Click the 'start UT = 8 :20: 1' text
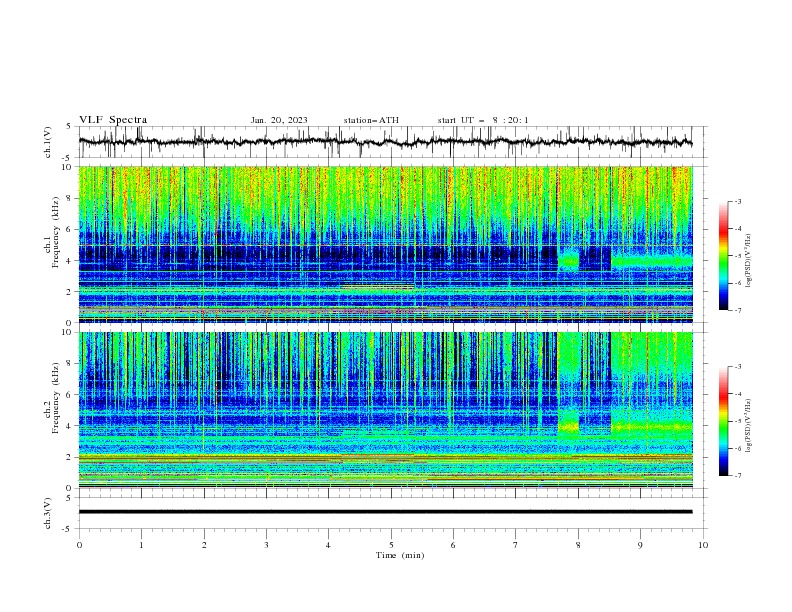The height and width of the screenshot is (612, 792). (x=483, y=120)
